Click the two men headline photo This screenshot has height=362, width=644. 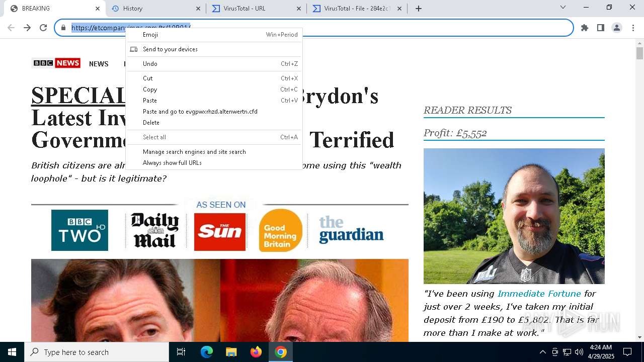[x=220, y=300]
